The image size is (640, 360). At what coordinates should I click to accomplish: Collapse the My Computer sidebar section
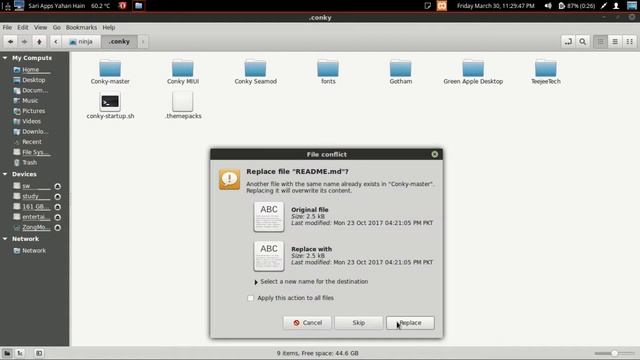click(x=5, y=58)
